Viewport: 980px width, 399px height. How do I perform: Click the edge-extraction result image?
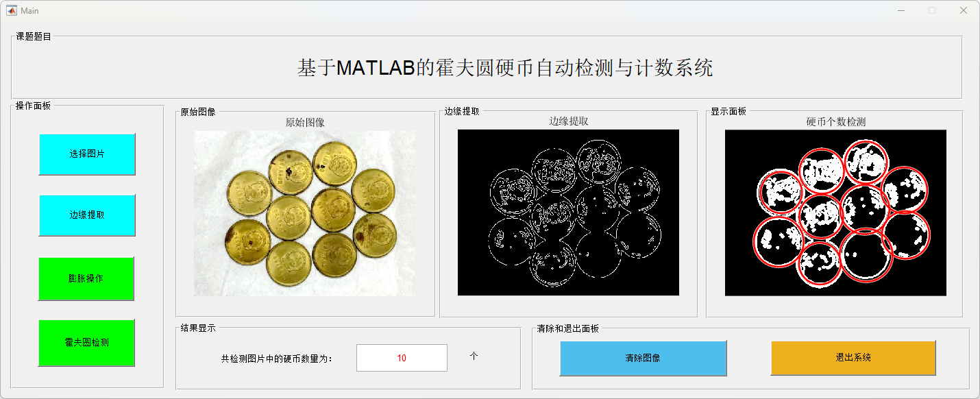(x=568, y=213)
